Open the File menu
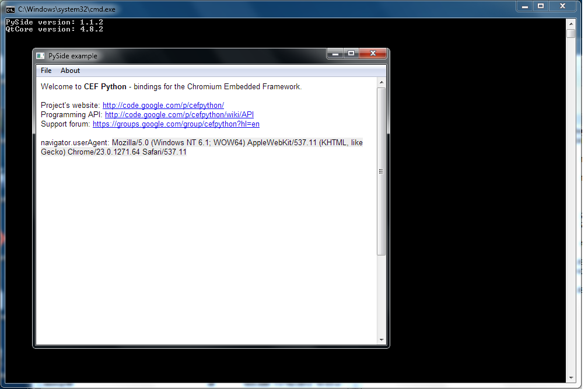The width and height of the screenshot is (588, 389). pos(45,70)
